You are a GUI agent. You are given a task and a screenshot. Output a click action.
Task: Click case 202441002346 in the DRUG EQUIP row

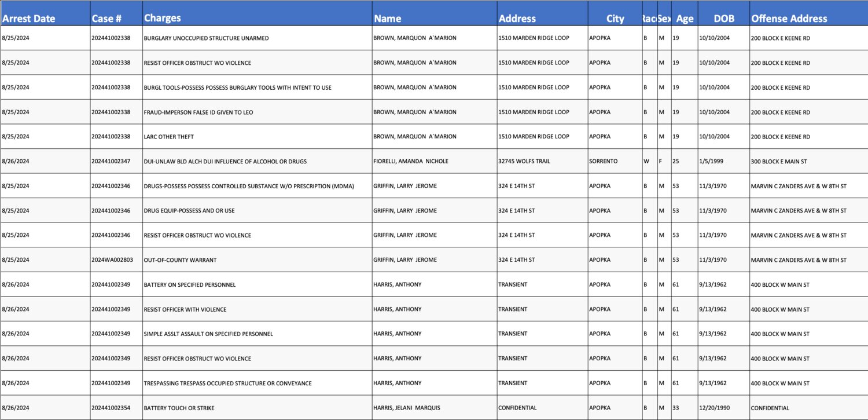[x=116, y=210]
